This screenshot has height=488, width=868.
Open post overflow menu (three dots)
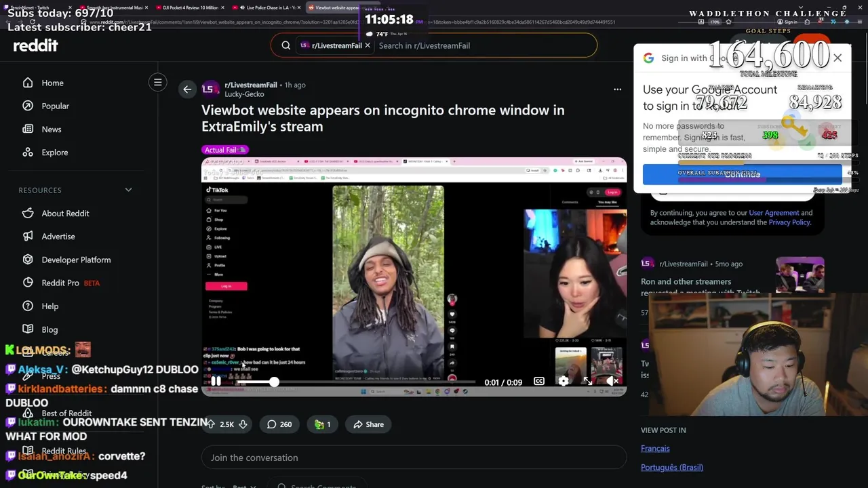617,89
